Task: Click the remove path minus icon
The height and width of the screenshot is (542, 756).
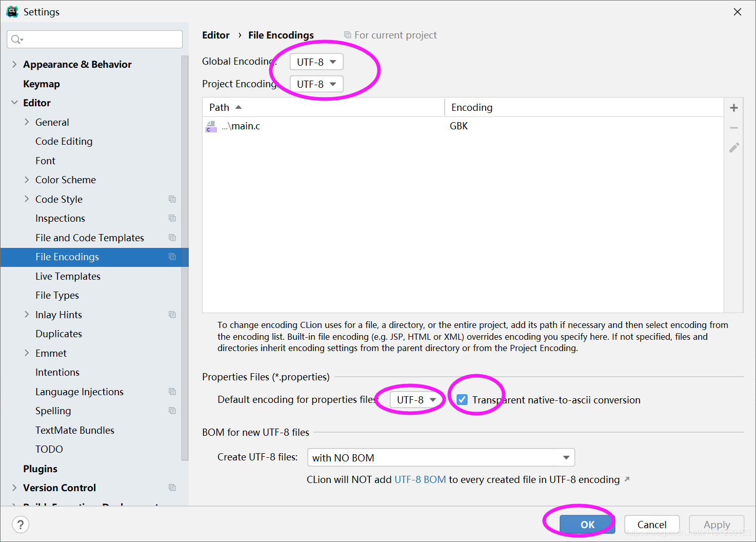Action: tap(734, 128)
